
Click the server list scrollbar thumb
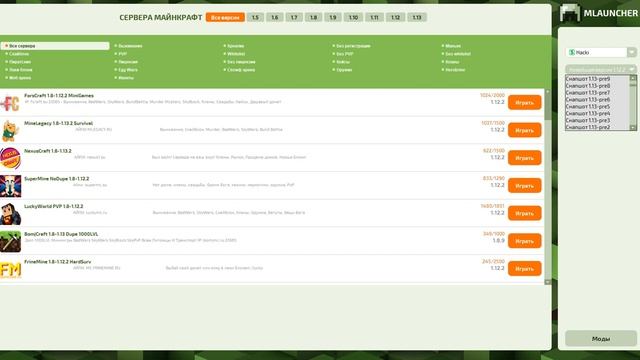coord(548,107)
